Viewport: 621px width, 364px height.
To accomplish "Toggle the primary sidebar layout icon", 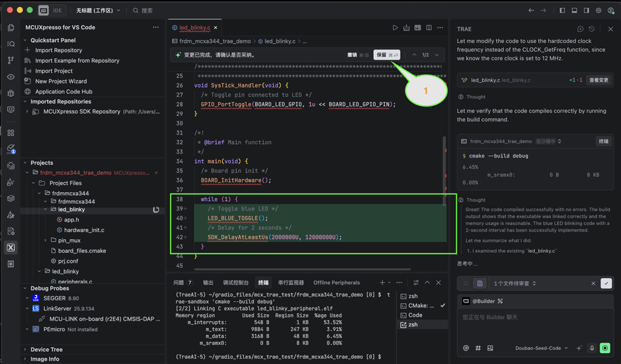I will point(562,10).
